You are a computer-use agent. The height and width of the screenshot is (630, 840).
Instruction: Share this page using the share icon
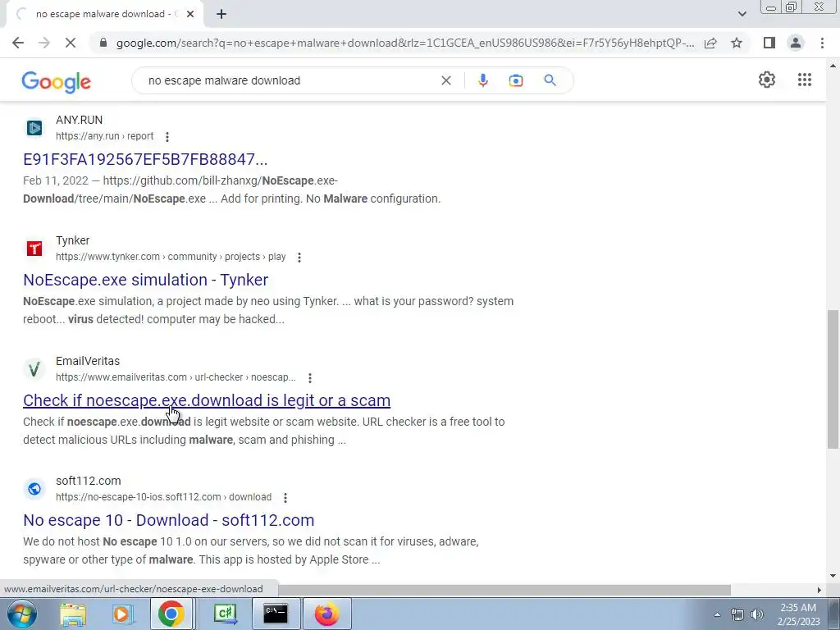point(710,43)
